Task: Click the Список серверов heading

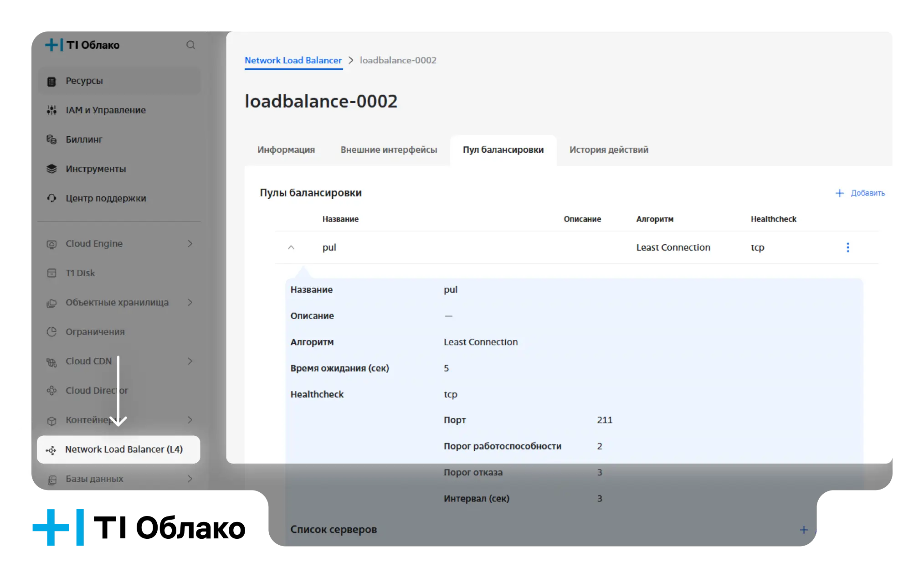Action: [x=334, y=530]
